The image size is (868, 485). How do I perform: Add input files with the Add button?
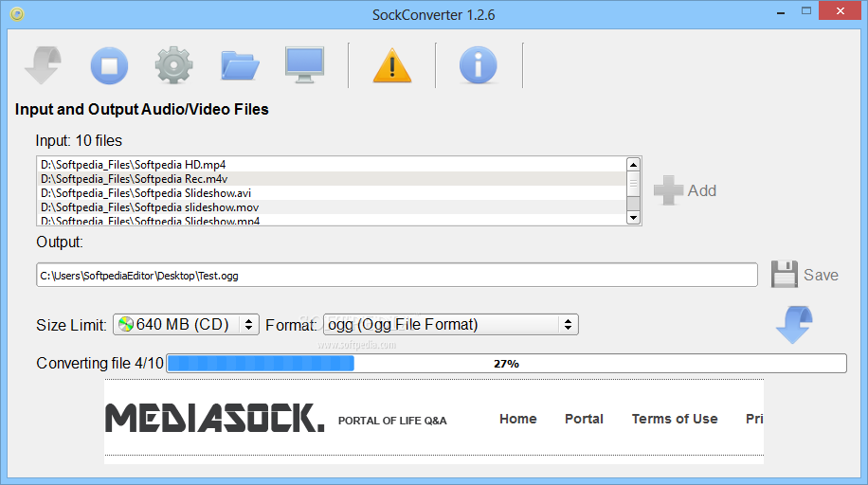coord(685,190)
